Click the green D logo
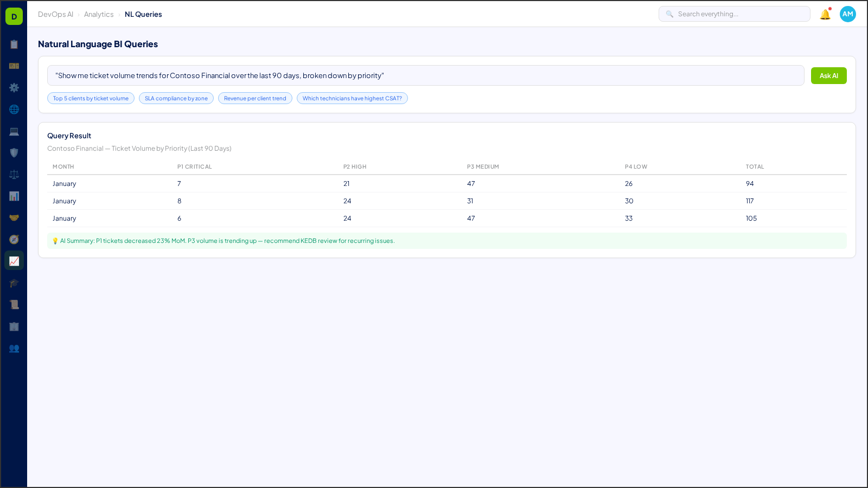This screenshot has width=868, height=488. 14,16
